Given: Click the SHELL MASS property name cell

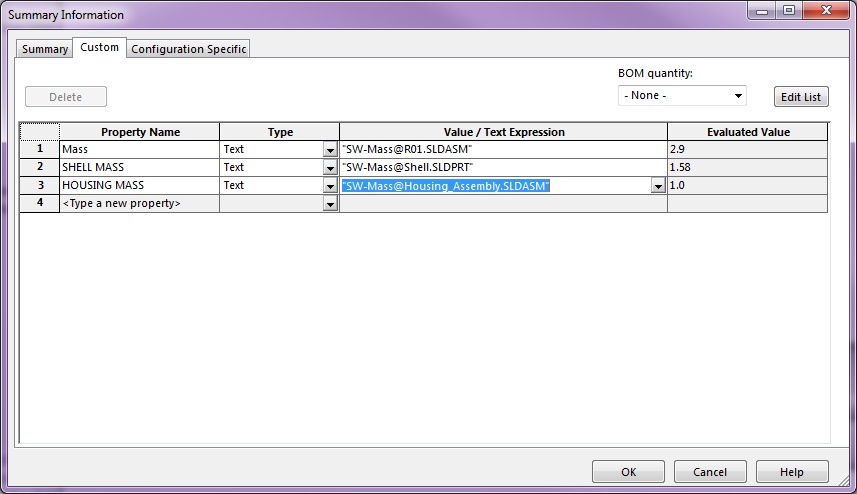Looking at the screenshot, I should 139,167.
